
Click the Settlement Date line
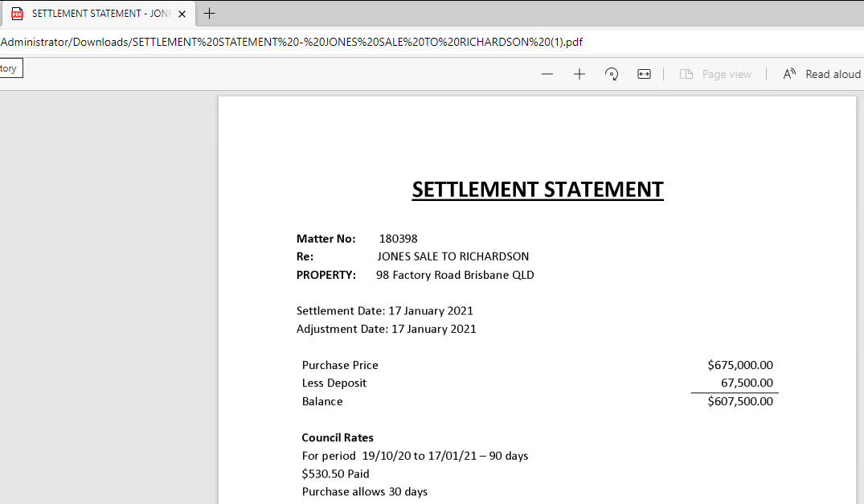(x=384, y=310)
